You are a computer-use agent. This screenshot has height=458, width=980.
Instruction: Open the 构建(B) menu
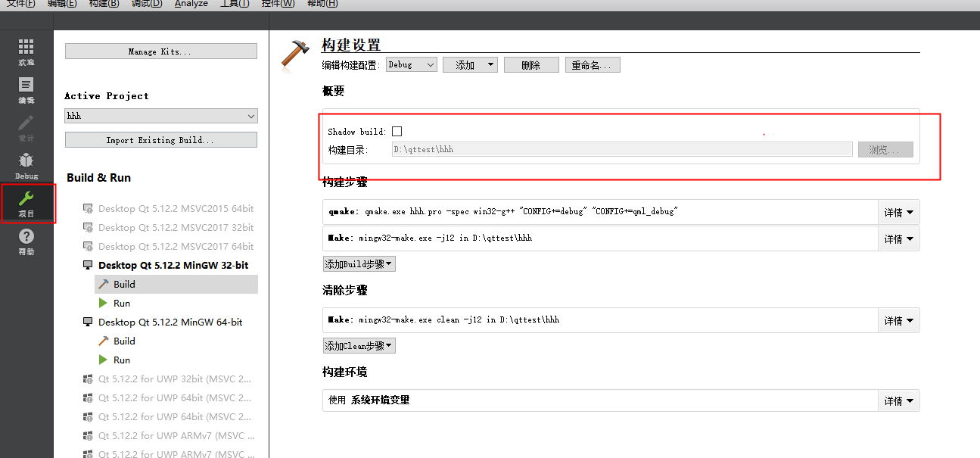tap(104, 4)
